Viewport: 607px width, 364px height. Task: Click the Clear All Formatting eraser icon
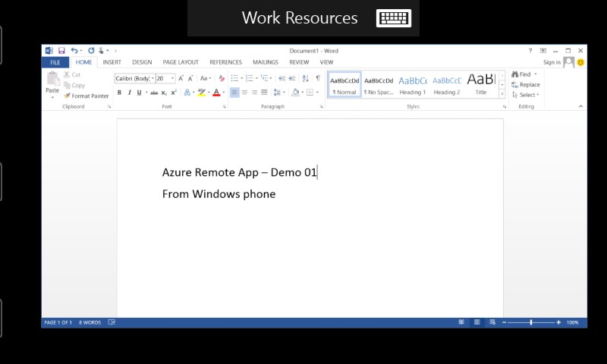(x=222, y=78)
